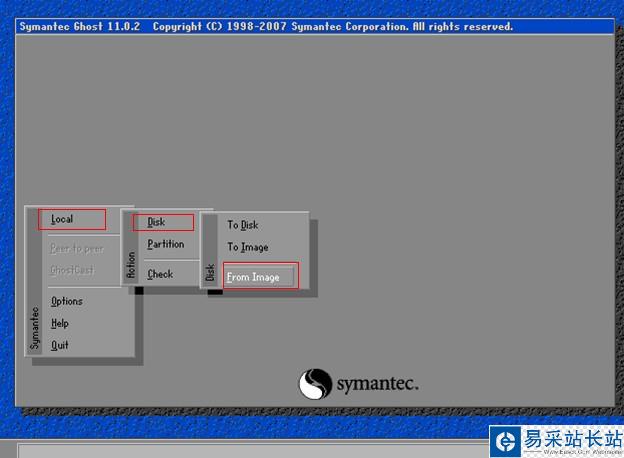The image size is (624, 458).
Task: Click the Symantec yin-yang logo icon
Action: pyautogui.click(x=315, y=384)
